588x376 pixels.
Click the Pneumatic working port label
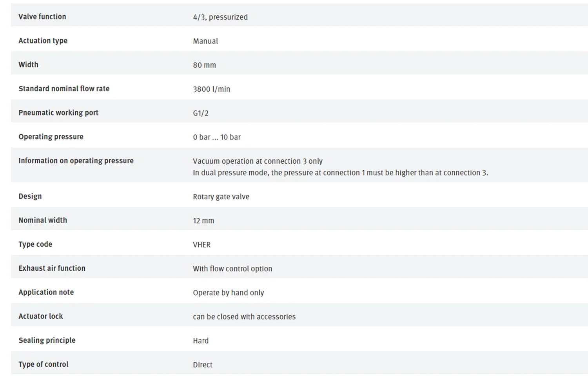click(58, 112)
